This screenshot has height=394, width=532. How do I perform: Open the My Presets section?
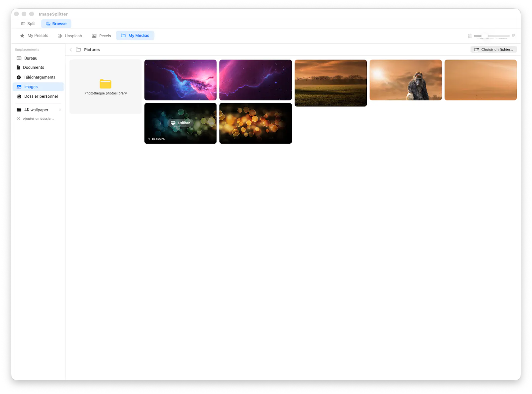(34, 36)
